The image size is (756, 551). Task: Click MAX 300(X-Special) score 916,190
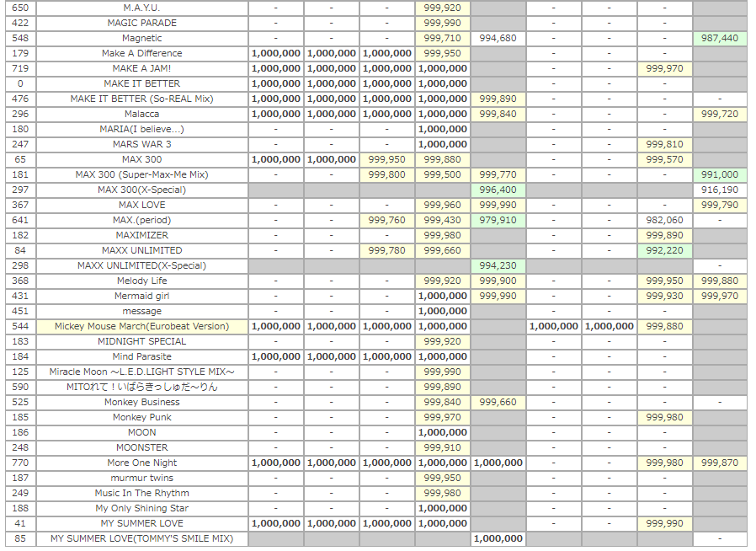point(720,190)
